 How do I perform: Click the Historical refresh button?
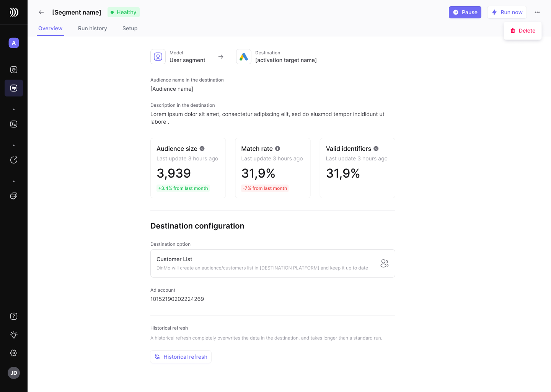coord(181,357)
